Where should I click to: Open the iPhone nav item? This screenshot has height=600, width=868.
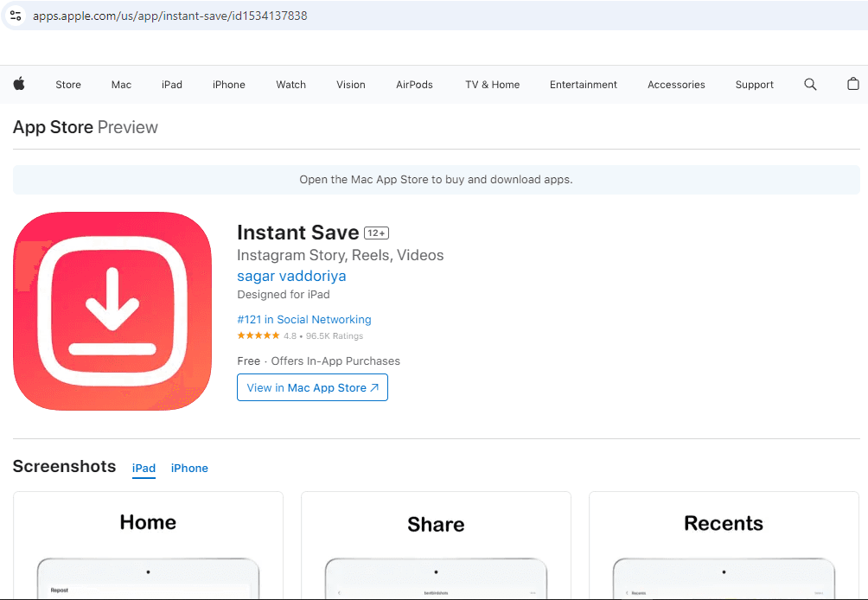pos(228,85)
